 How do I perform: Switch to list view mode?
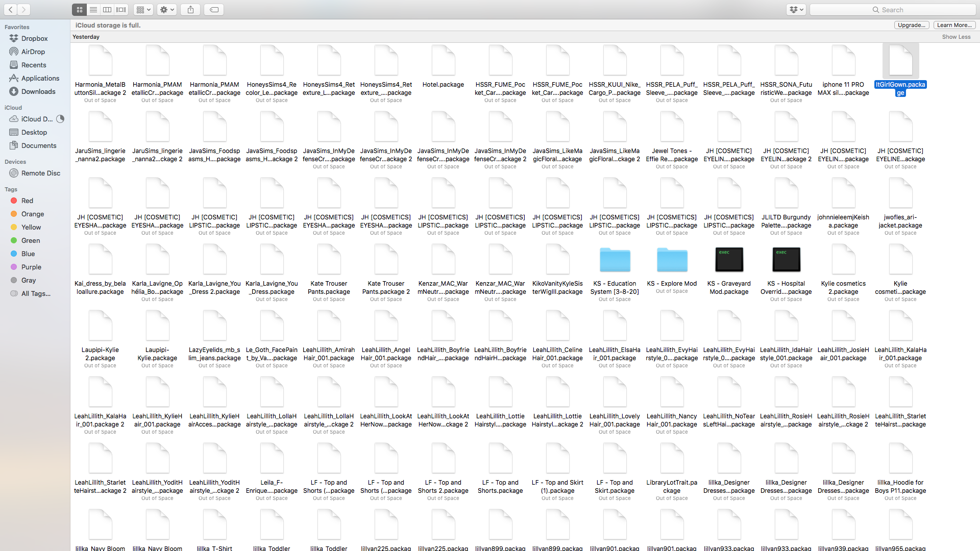tap(93, 10)
